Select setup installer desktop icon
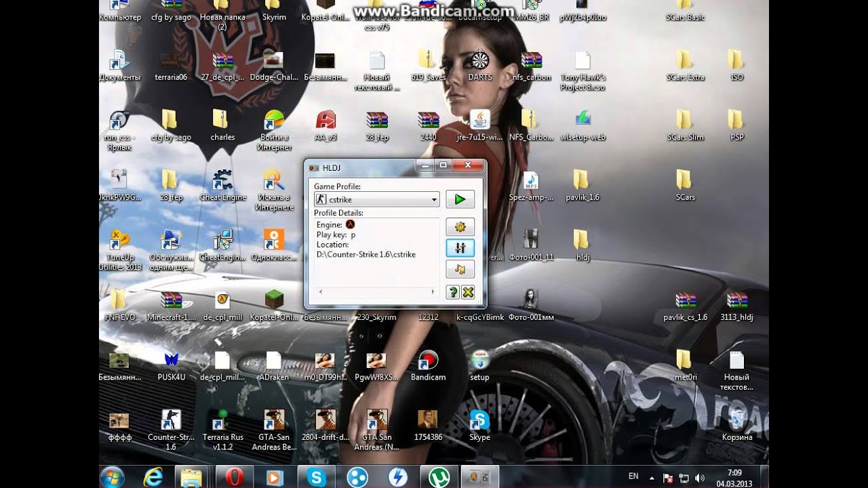 click(x=479, y=365)
